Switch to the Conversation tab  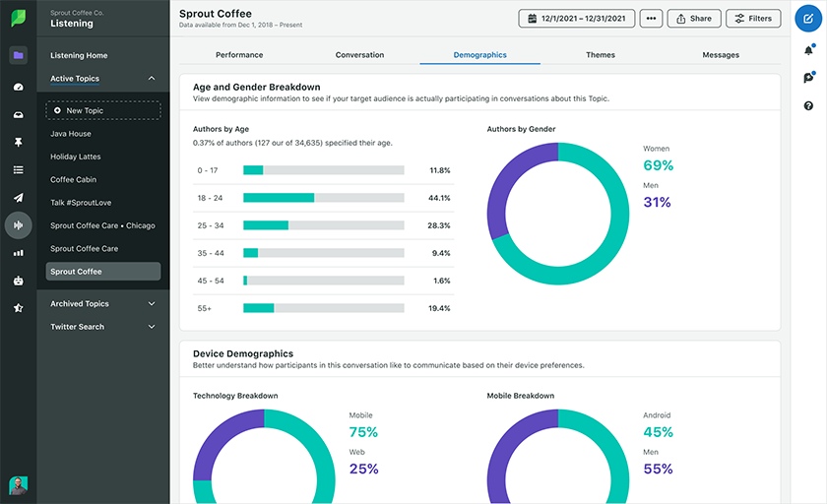[x=359, y=55]
